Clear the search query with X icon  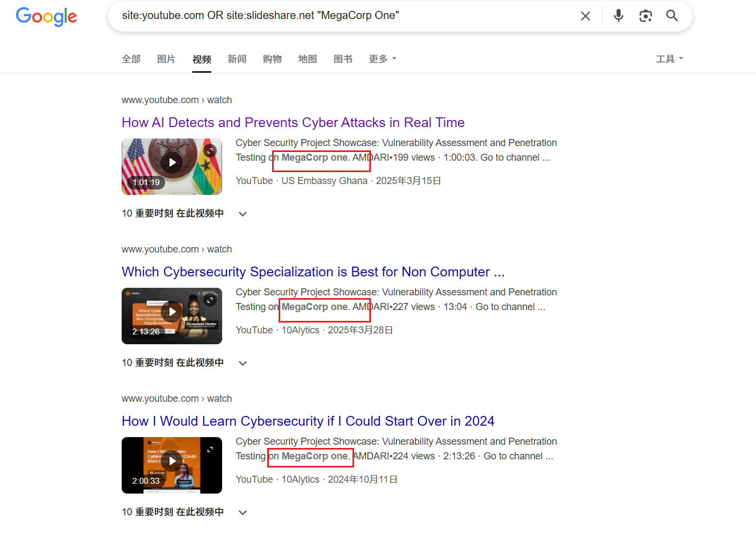coord(585,16)
